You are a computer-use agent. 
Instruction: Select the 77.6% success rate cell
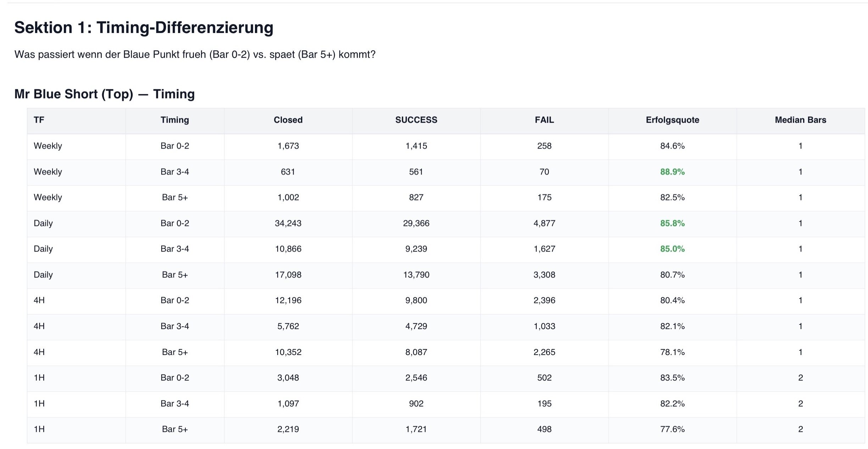[x=672, y=429]
